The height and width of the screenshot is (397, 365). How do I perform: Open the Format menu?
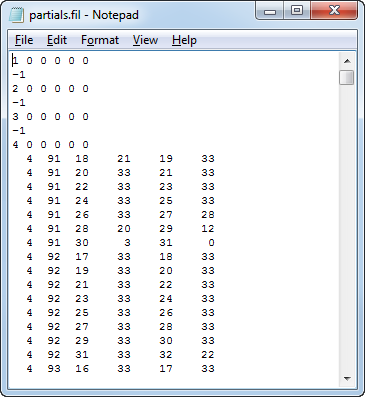pos(100,40)
